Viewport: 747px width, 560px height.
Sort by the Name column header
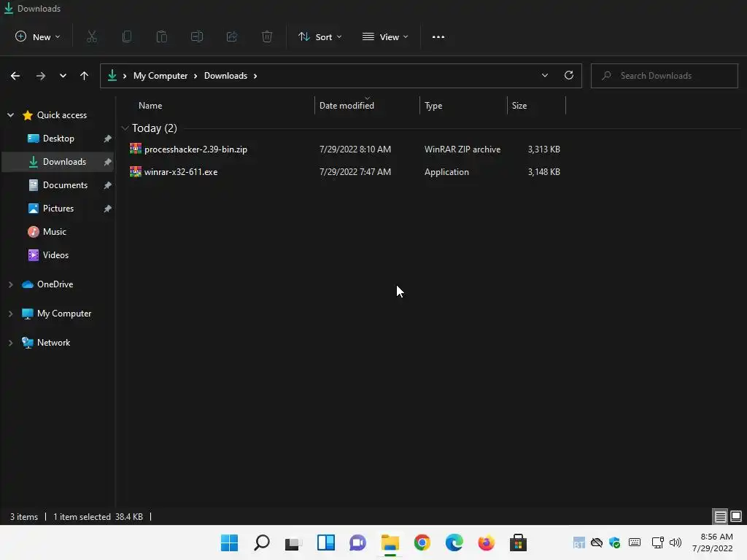pos(150,106)
